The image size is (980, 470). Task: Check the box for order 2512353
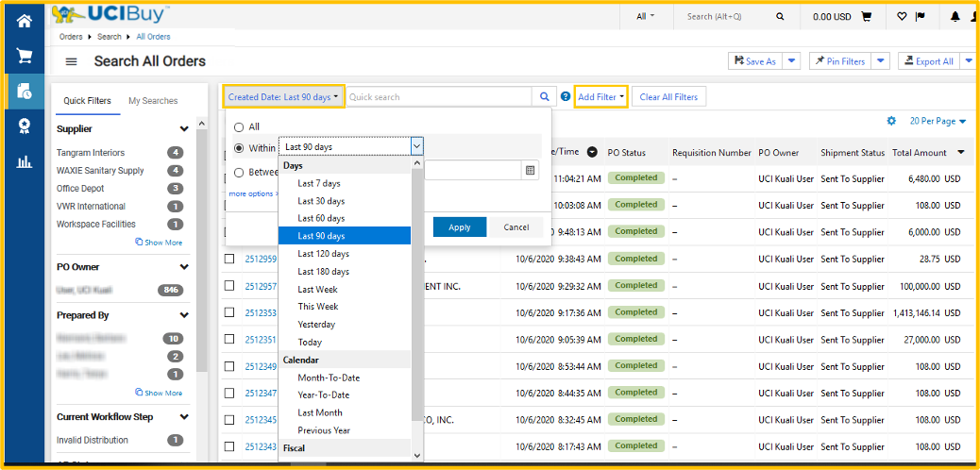(x=229, y=311)
